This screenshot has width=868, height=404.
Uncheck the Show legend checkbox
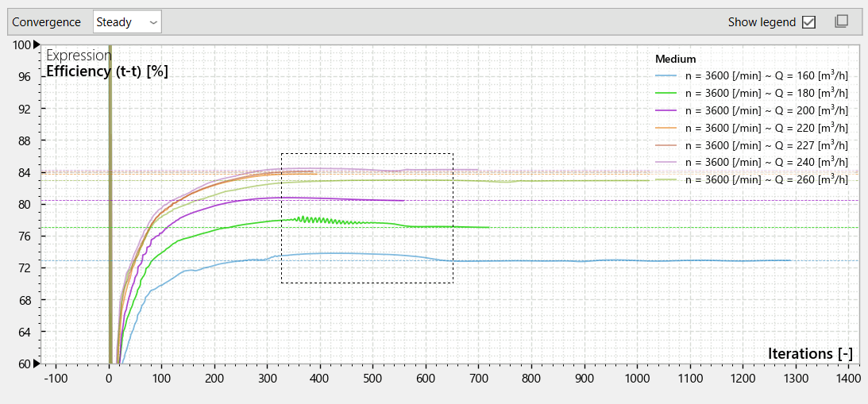coord(808,22)
